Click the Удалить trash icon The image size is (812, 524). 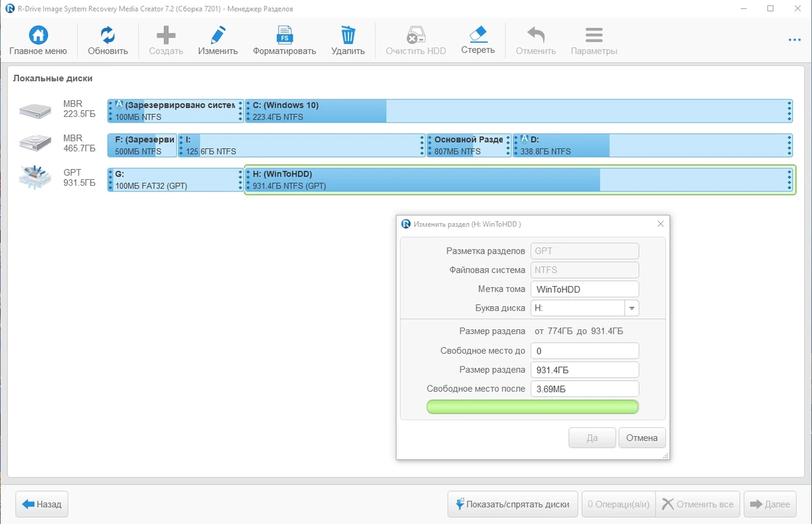(x=348, y=35)
